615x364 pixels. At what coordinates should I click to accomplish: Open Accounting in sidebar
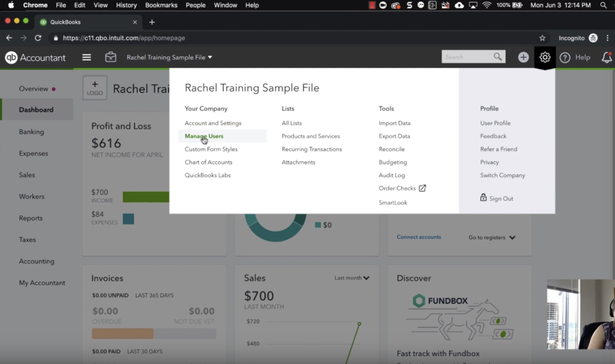point(37,261)
